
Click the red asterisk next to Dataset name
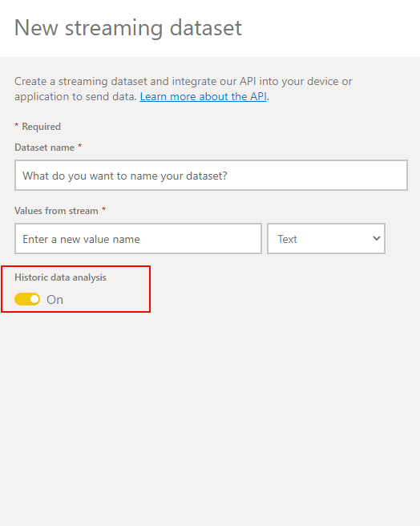coord(80,146)
